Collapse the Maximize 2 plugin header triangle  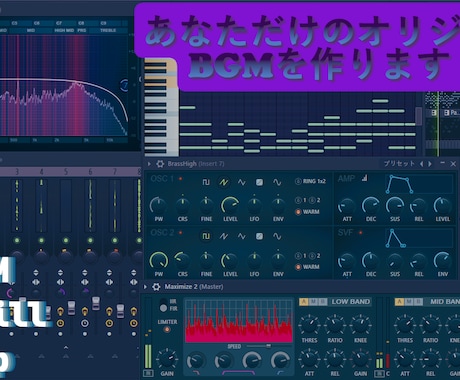[145, 287]
